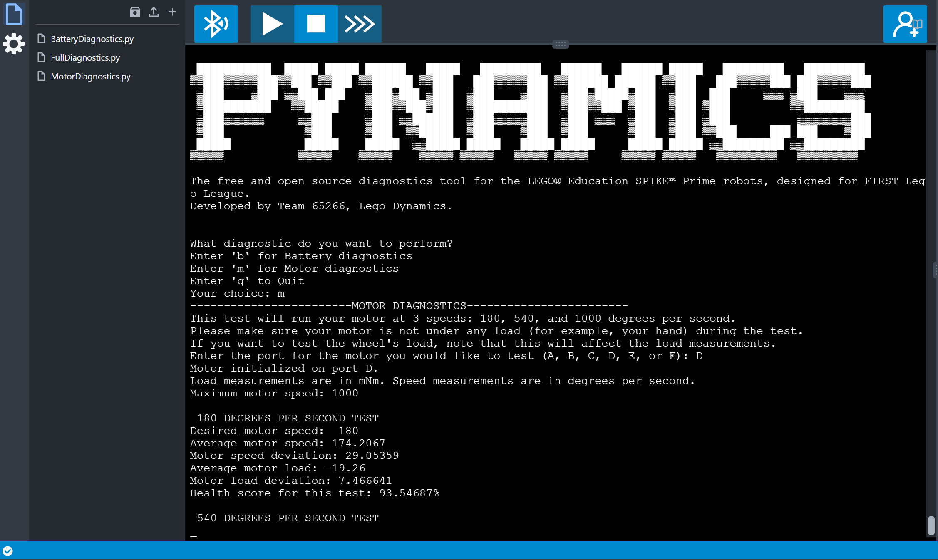Click the status bar checkmark icon
Viewport: 938px width, 560px height.
(x=8, y=551)
